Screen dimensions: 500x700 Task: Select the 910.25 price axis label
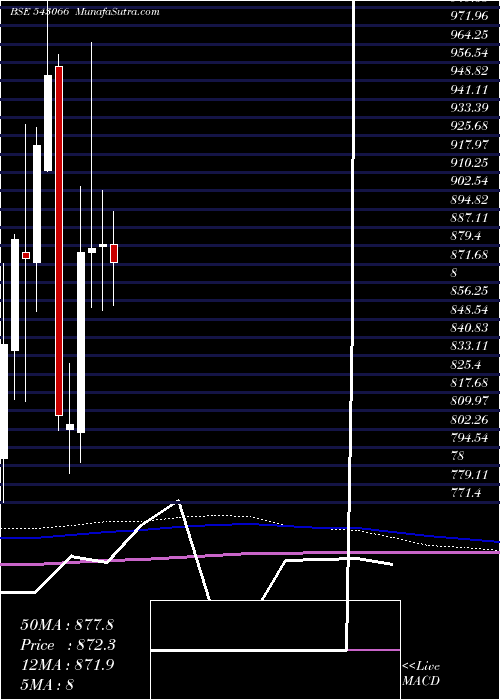469,163
